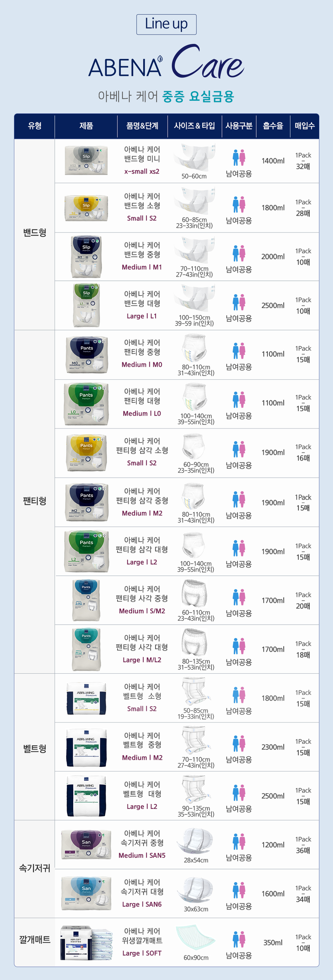Click the unisex people icon in x-small xs2 row

click(239, 158)
